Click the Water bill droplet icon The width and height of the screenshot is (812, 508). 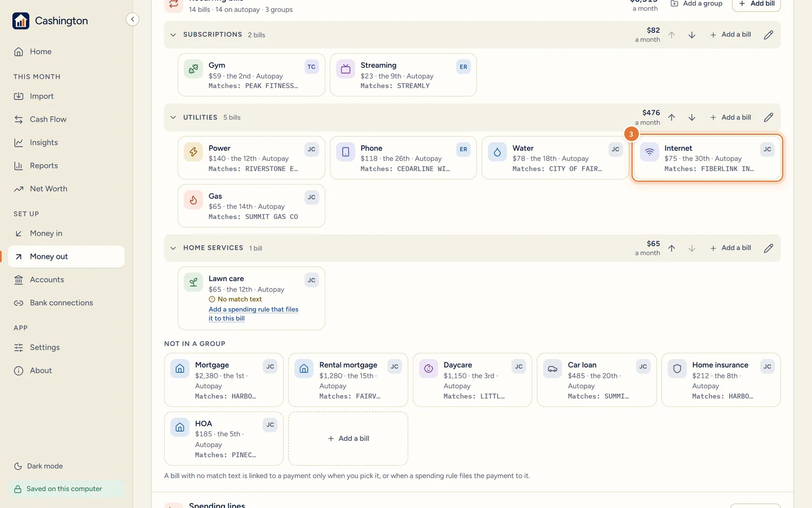[x=497, y=152]
